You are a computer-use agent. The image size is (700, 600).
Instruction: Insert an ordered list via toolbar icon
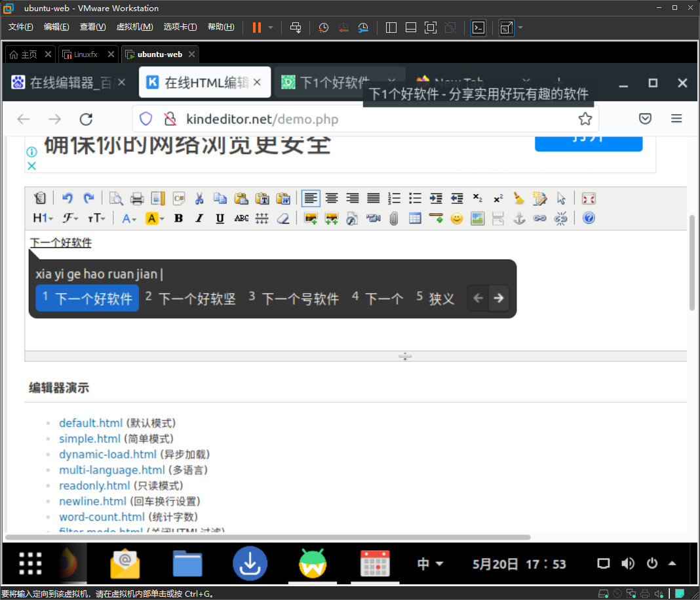(x=394, y=198)
